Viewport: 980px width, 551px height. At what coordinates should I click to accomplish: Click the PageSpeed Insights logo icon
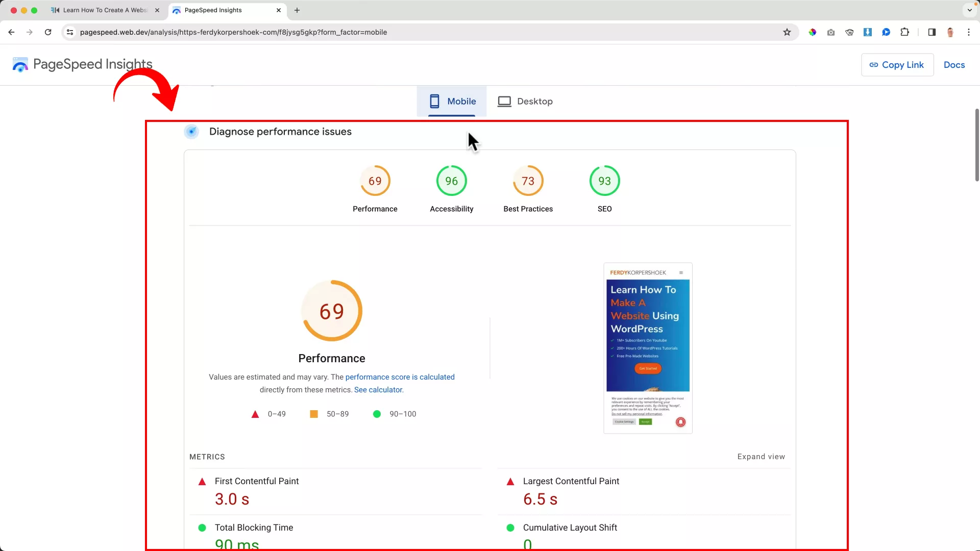(20, 65)
